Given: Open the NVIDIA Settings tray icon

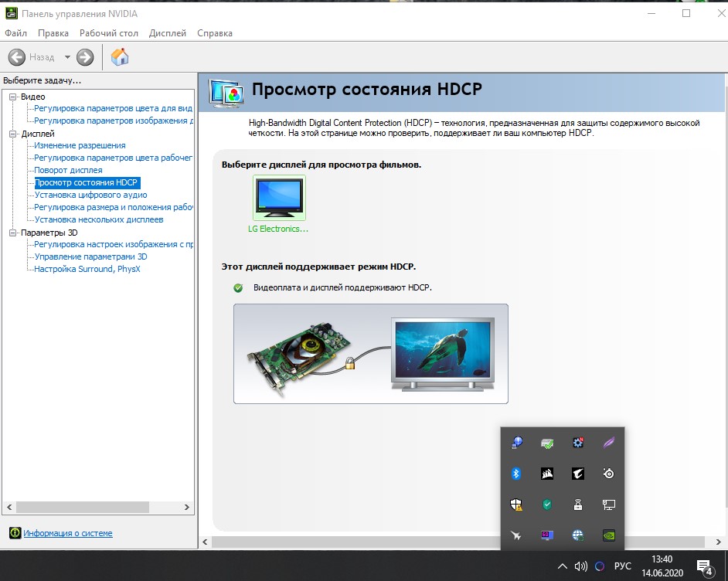Looking at the screenshot, I should [609, 535].
